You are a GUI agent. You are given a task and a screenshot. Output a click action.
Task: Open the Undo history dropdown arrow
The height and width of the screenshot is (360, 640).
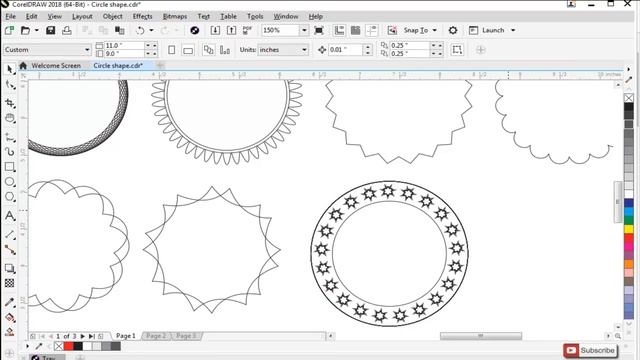151,30
